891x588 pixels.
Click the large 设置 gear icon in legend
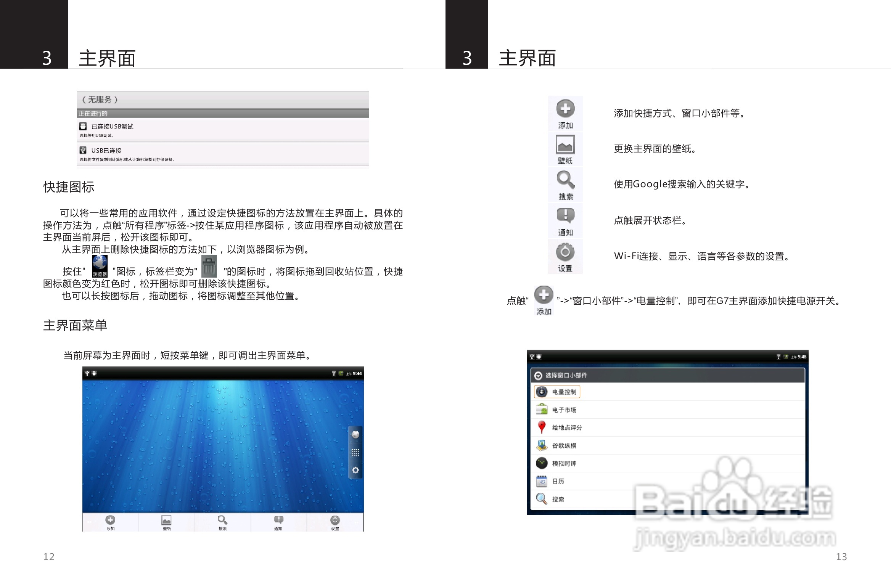pos(565,252)
